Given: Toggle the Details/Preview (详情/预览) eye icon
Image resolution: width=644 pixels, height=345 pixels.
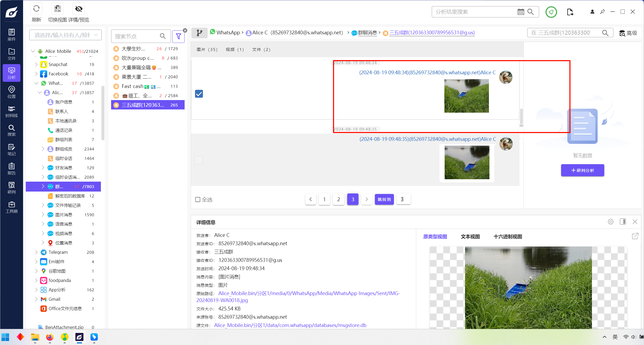Looking at the screenshot, I should (x=79, y=9).
